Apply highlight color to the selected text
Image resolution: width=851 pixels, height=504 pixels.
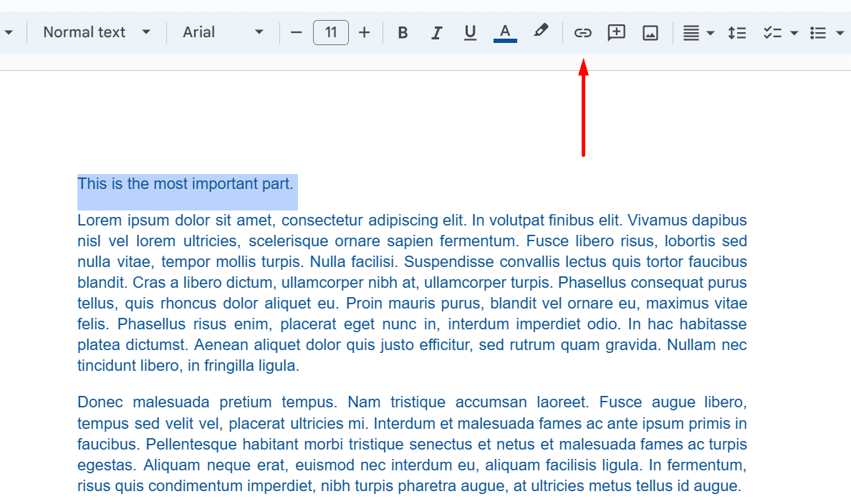[541, 32]
